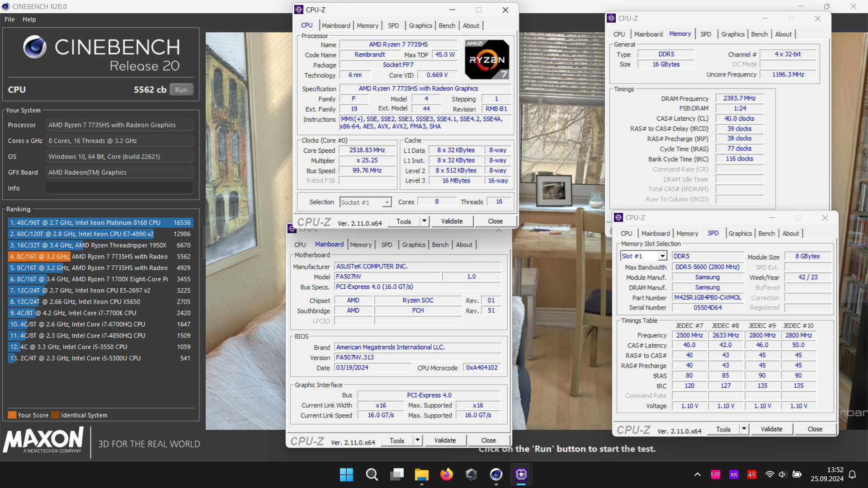Click CPU-Z icon in SPD window title bar
The width and height of the screenshot is (868, 488).
point(618,217)
